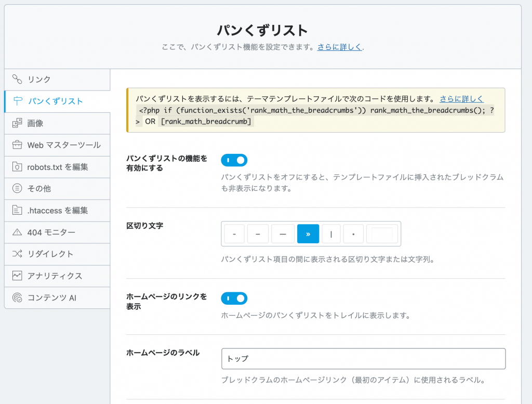This screenshot has width=532, height=404.
Task: Click the toolbox icon beside Web マスターツール
Action: click(x=17, y=145)
